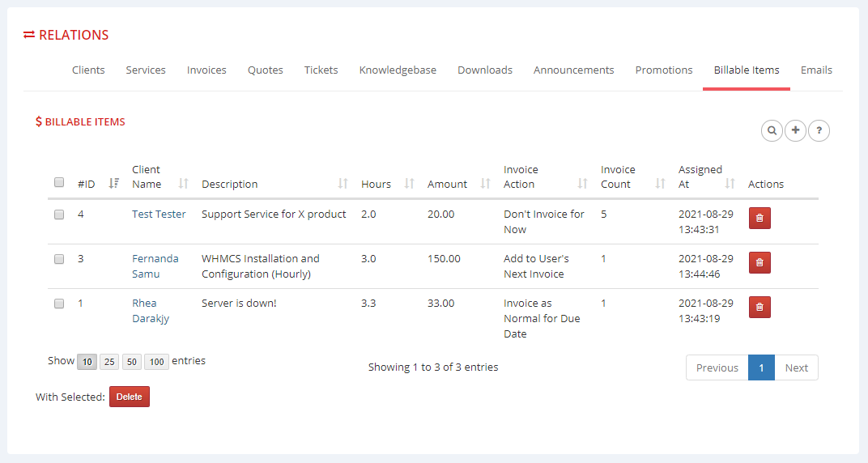Screen dimensions: 868x463
Task: Sort by #ID column sort icon
Action: coord(113,184)
